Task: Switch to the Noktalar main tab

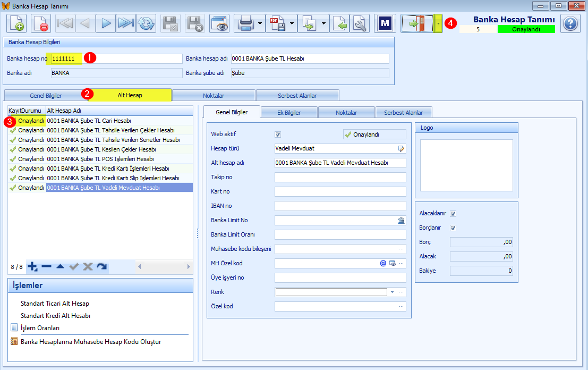Action: 214,95
